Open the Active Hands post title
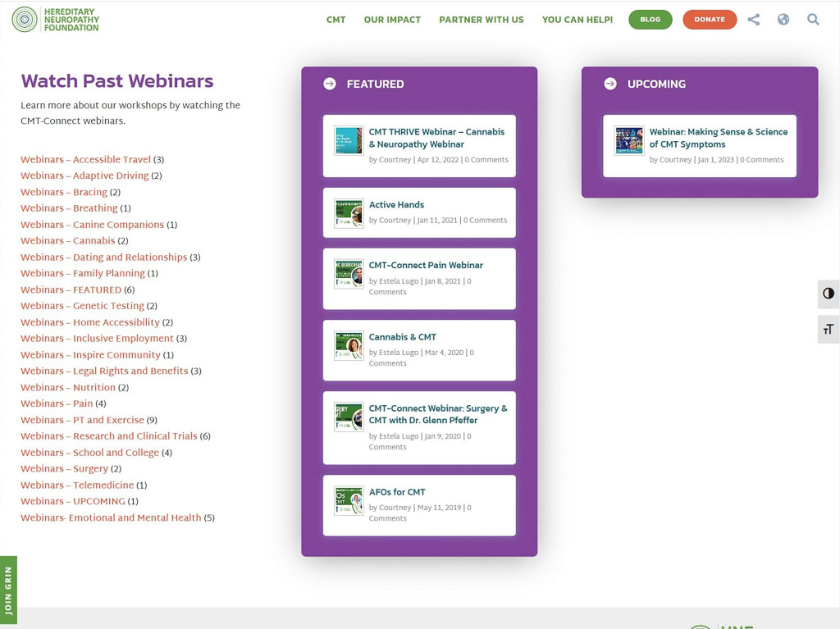 [x=396, y=205]
